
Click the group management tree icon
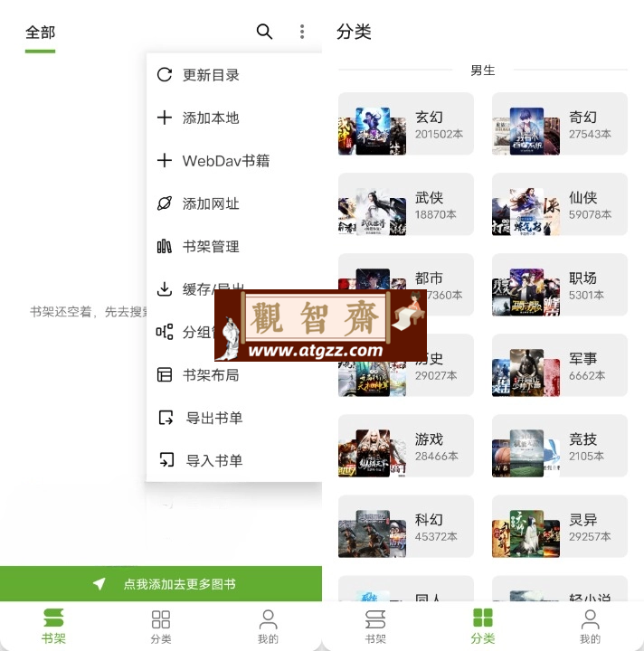click(x=165, y=332)
